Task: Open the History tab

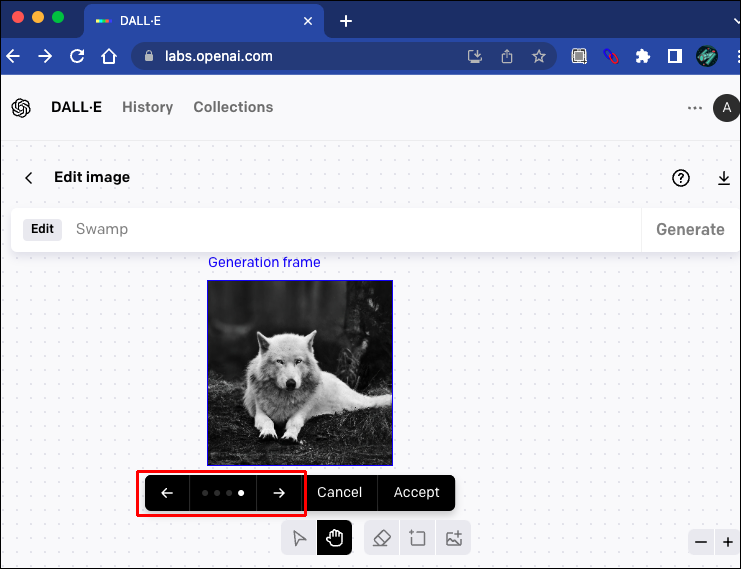Action: 147,107
